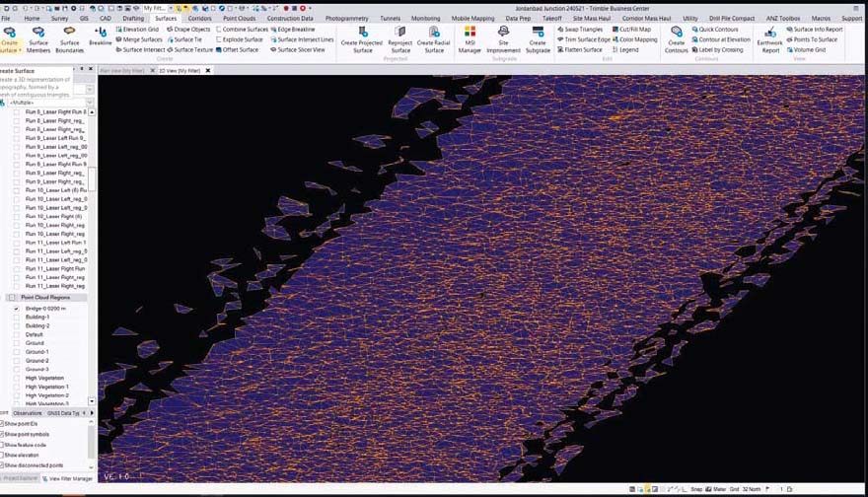Enable the Ground point cloud region checkbox
Screen dimensions: 868x497
(16, 343)
